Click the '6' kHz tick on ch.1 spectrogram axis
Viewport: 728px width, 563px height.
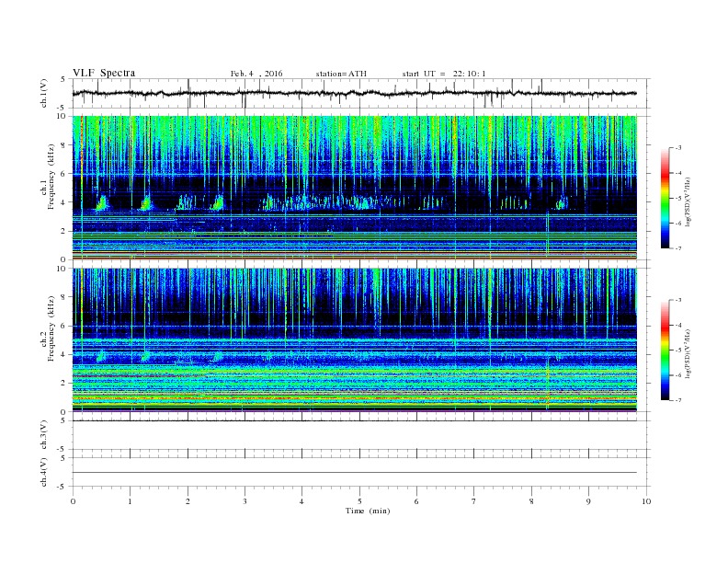pyautogui.click(x=64, y=173)
